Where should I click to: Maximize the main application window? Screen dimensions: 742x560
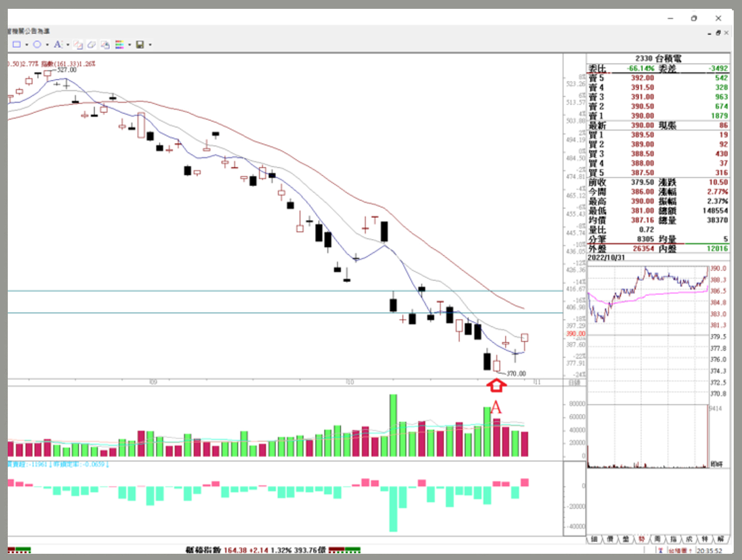694,18
